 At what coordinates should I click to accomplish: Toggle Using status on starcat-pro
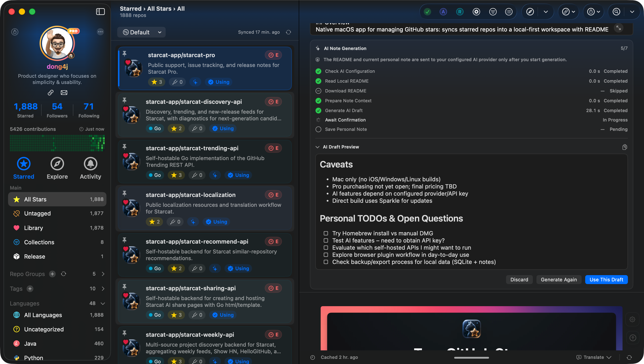pyautogui.click(x=219, y=82)
